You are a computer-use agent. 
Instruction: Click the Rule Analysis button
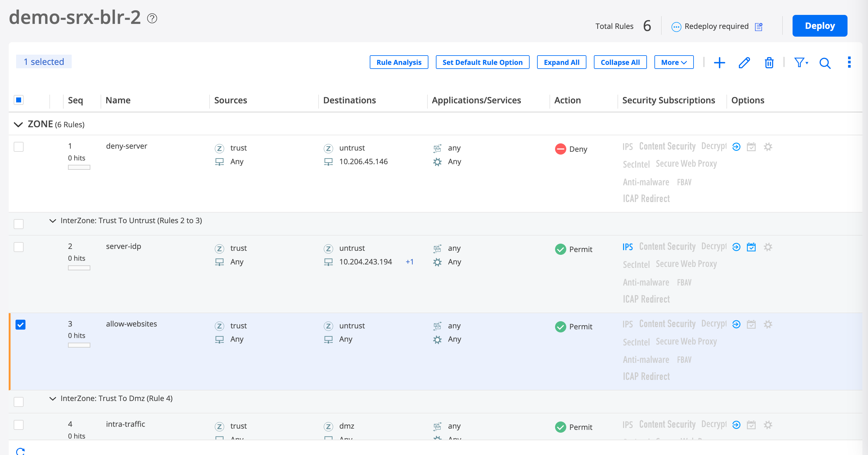pos(399,62)
